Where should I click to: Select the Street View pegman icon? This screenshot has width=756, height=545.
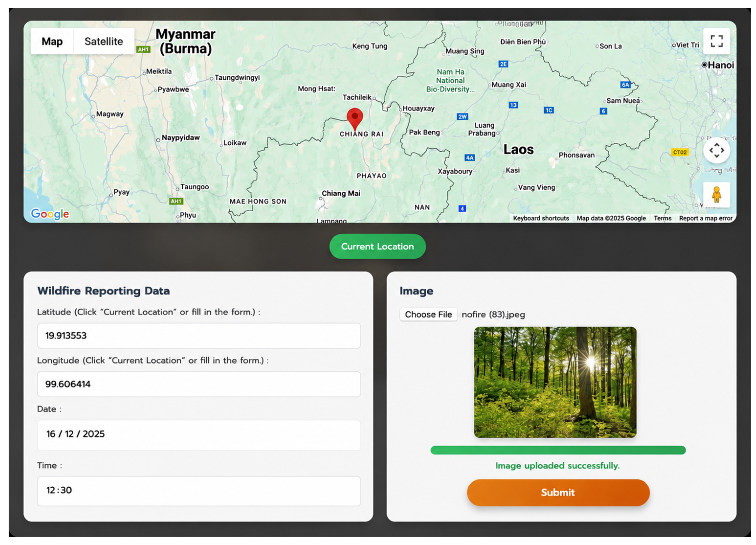(716, 194)
